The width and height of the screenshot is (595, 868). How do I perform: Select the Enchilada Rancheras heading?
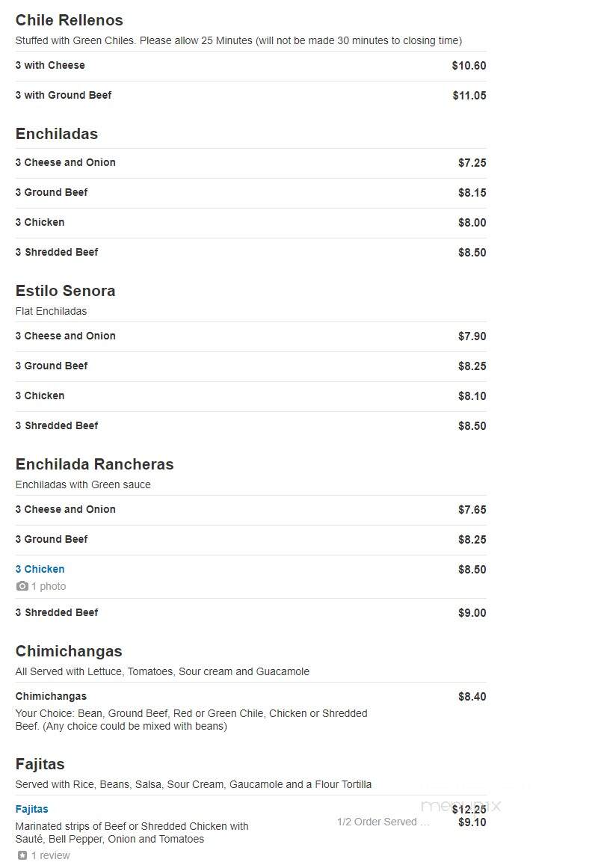pyautogui.click(x=95, y=464)
